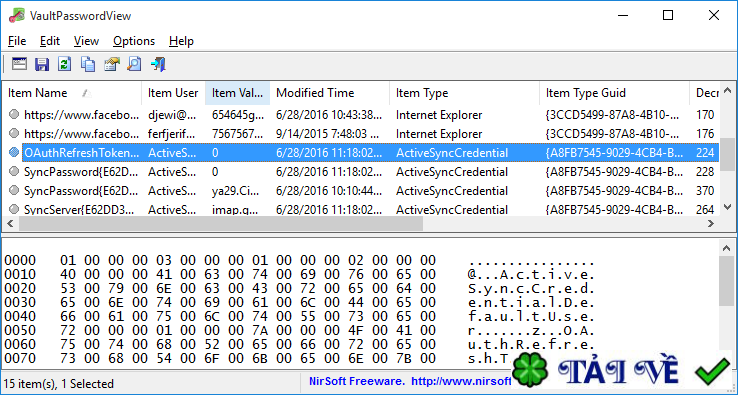738x395 pixels.
Task: Click the Vault Decryption Options toolbar icon
Action: 19,64
